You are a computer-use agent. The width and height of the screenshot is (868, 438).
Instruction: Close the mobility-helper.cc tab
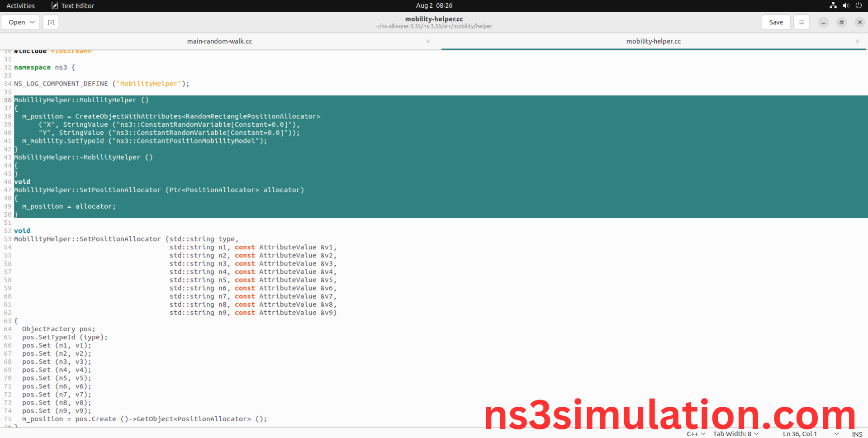[857, 41]
